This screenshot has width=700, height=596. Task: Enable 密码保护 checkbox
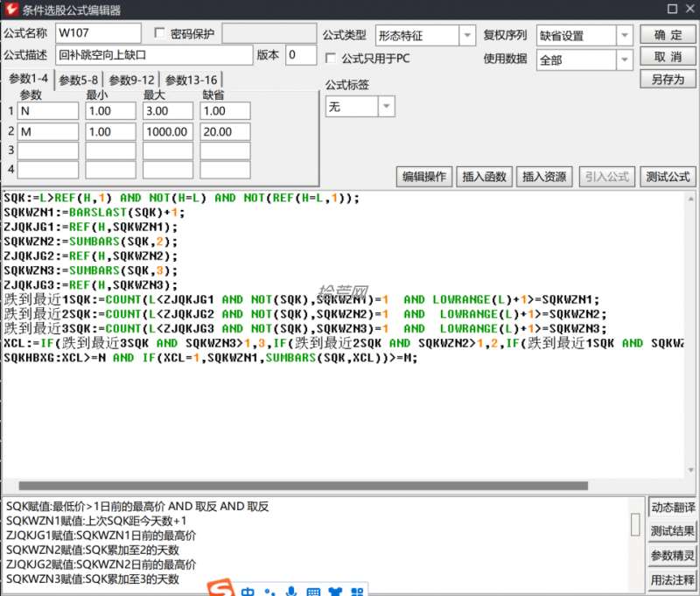(x=159, y=32)
